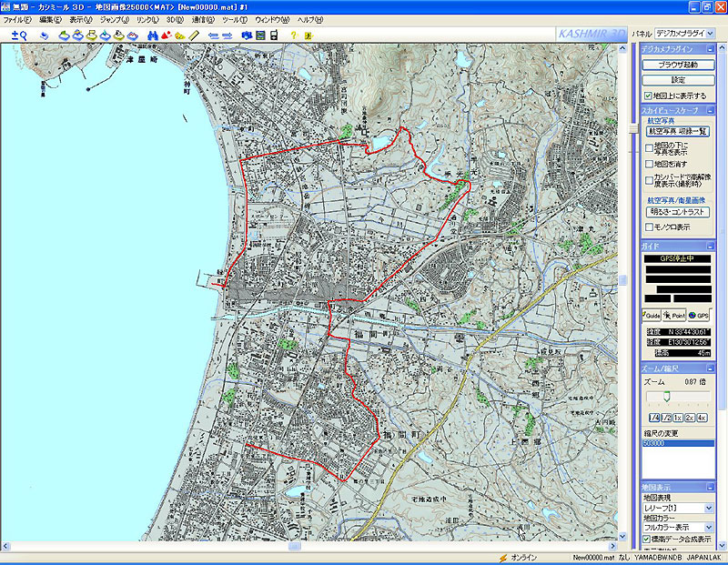
Task: Open 航空写真 収録一覧 list
Action: [678, 131]
